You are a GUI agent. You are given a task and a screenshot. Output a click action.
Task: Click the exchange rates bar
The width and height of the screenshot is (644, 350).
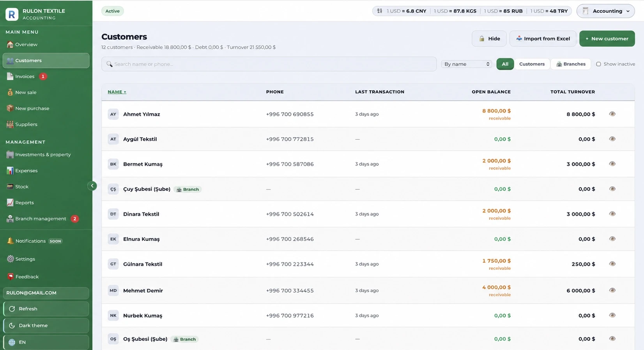[472, 11]
